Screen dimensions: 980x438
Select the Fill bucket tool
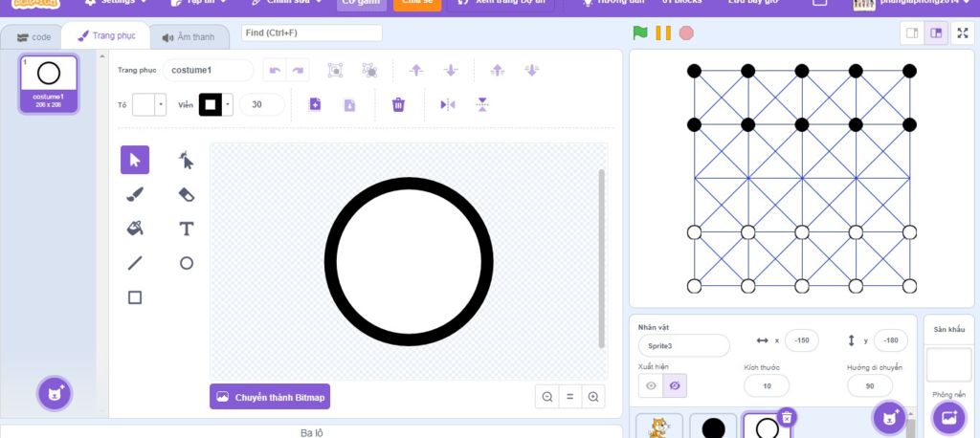(x=135, y=229)
